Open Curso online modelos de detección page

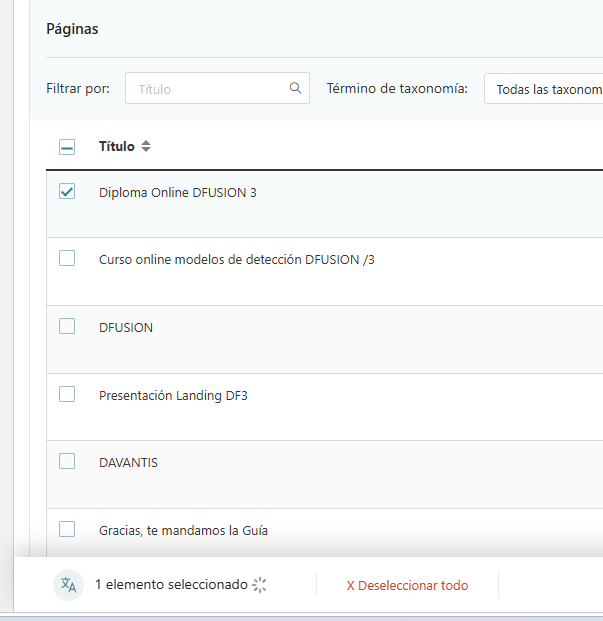click(x=236, y=260)
